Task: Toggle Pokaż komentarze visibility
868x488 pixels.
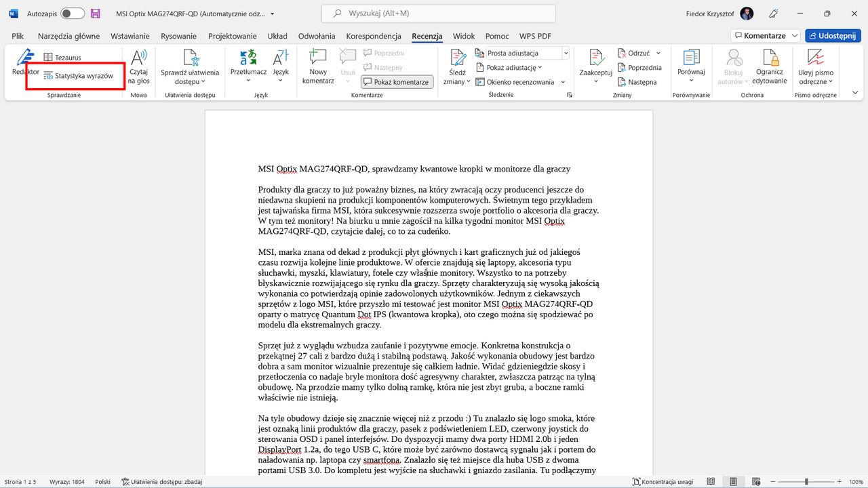Action: coord(397,81)
